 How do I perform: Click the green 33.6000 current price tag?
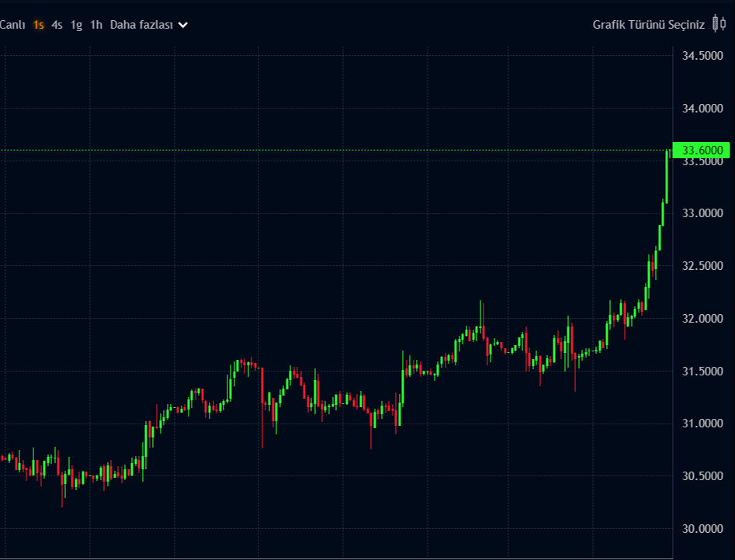(x=702, y=150)
